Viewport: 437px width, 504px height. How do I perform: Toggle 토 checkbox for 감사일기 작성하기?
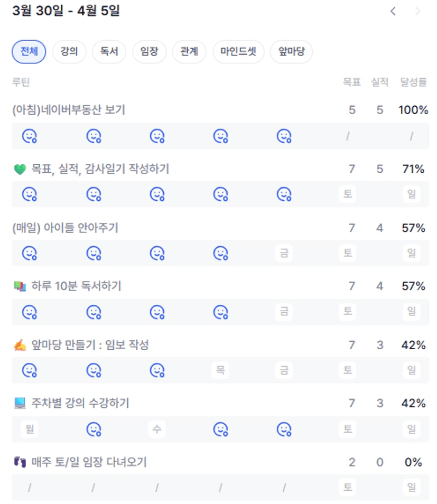pyautogui.click(x=347, y=194)
